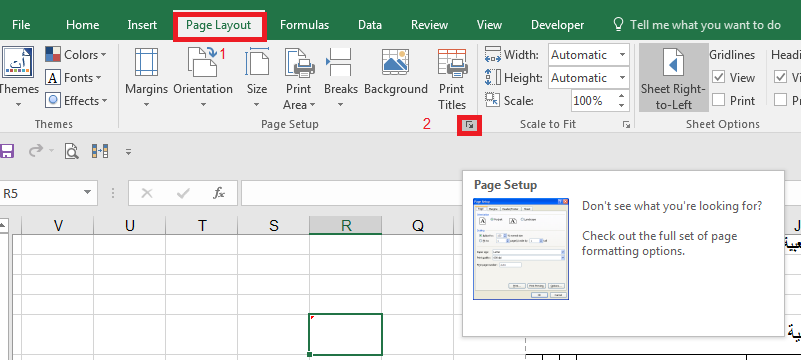Open the Themes gallery button
This screenshot has height=360, width=801.
(x=18, y=77)
